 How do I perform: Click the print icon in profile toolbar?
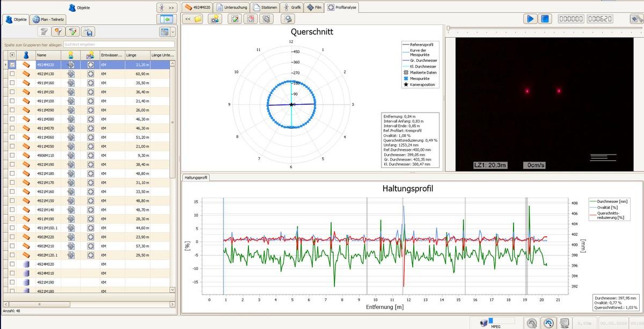[x=289, y=19]
